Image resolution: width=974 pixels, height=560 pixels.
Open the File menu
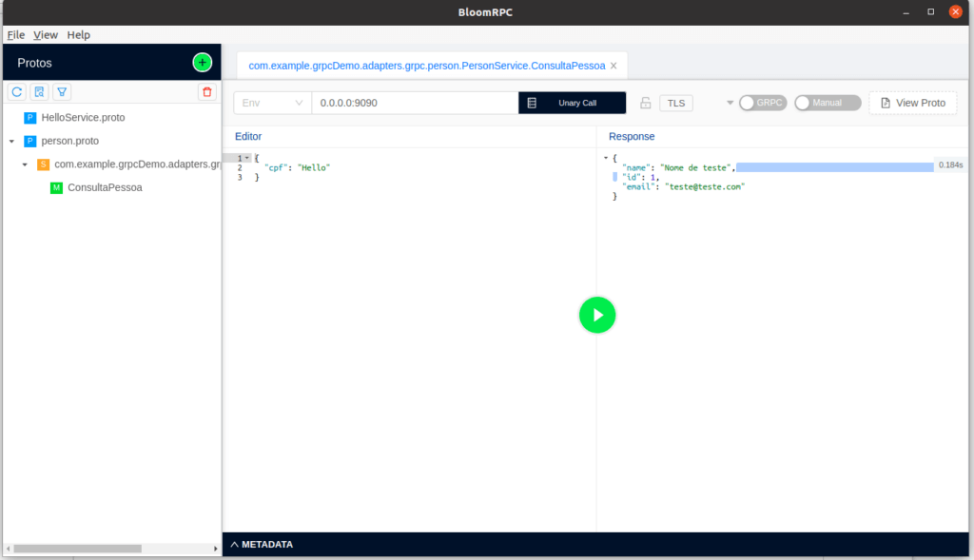(x=15, y=34)
